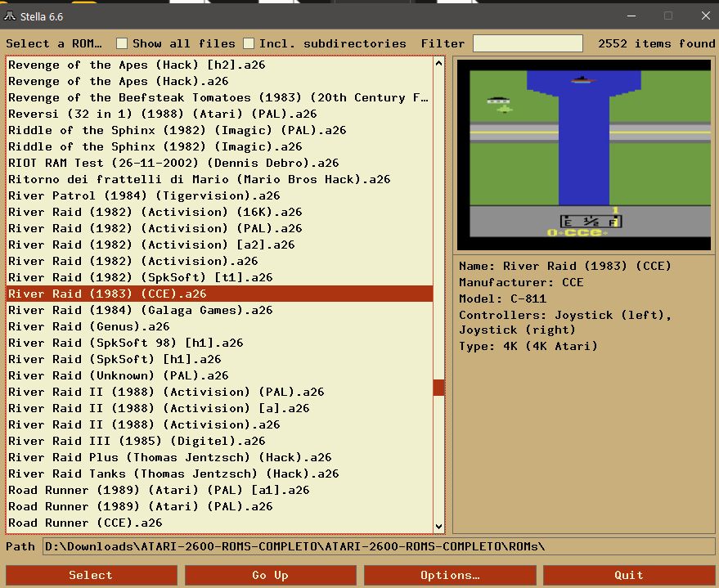The height and width of the screenshot is (588, 719).
Task: Select River Raid III (1985) (Digitel).a26
Action: click(x=220, y=441)
